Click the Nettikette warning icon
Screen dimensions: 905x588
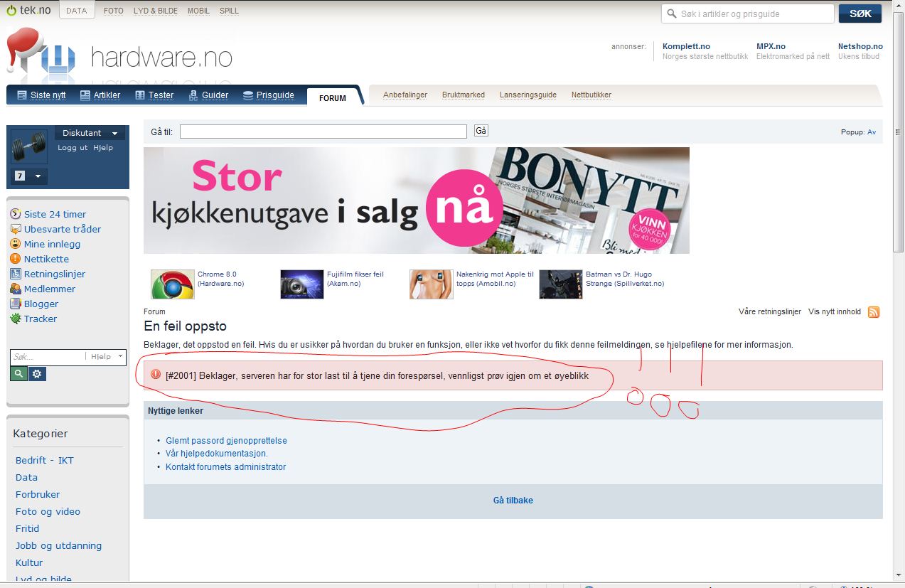pos(16,259)
